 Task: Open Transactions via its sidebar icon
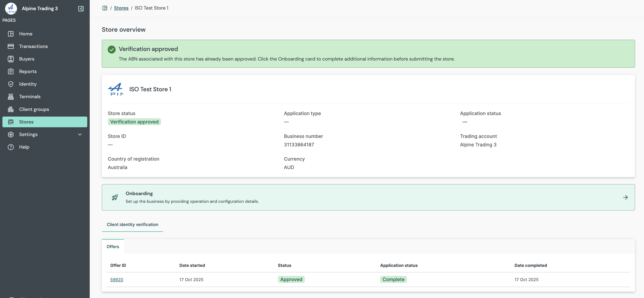pos(11,46)
